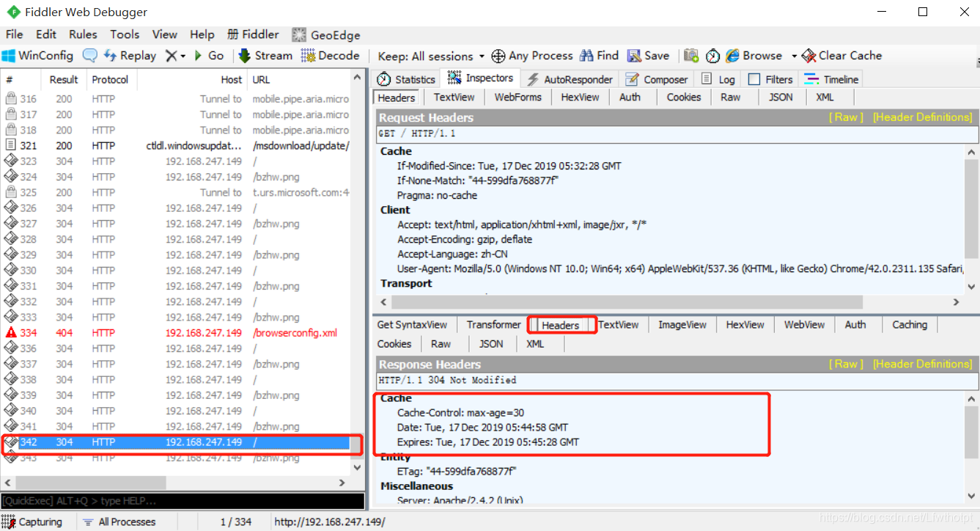Open the Keep: All sessions dropdown
The height and width of the screenshot is (531, 980).
tap(431, 56)
